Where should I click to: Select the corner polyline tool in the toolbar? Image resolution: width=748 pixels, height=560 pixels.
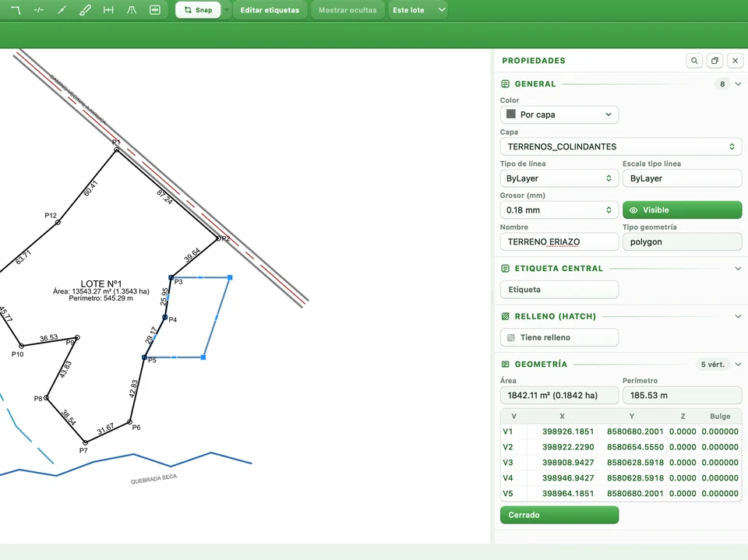pyautogui.click(x=16, y=10)
